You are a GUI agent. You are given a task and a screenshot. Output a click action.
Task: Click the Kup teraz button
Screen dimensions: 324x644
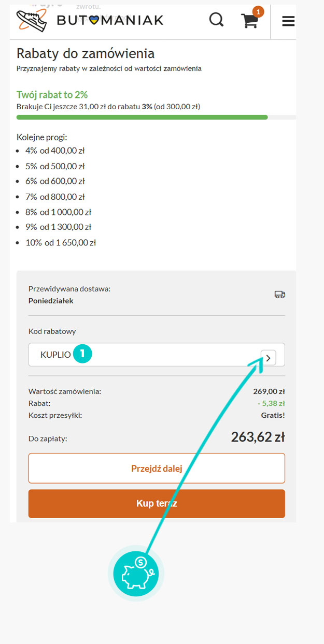point(157,503)
